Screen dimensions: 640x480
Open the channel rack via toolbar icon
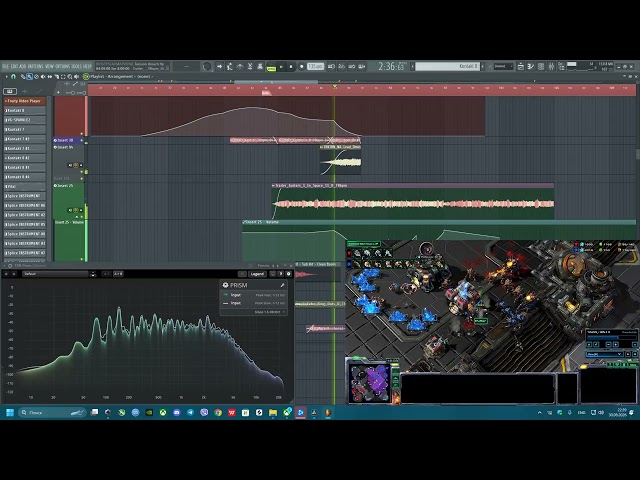[541, 67]
